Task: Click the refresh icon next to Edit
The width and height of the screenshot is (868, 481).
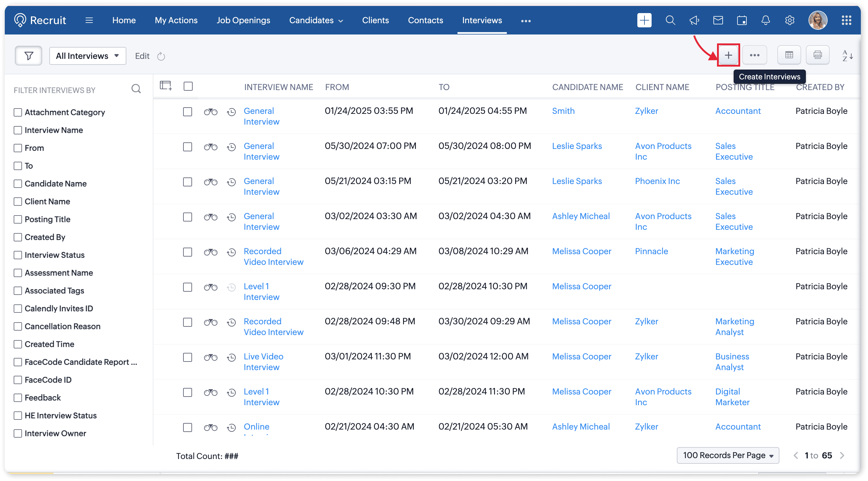Action: [x=161, y=56]
